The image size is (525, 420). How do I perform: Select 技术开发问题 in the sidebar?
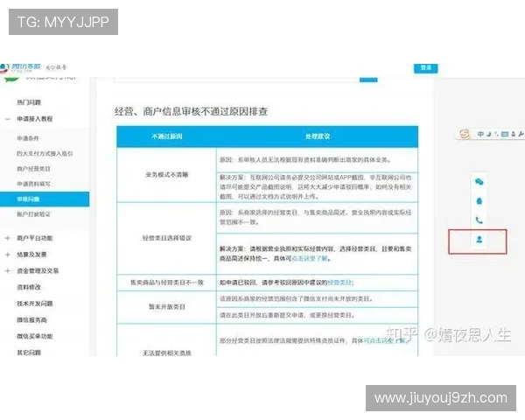pos(35,304)
